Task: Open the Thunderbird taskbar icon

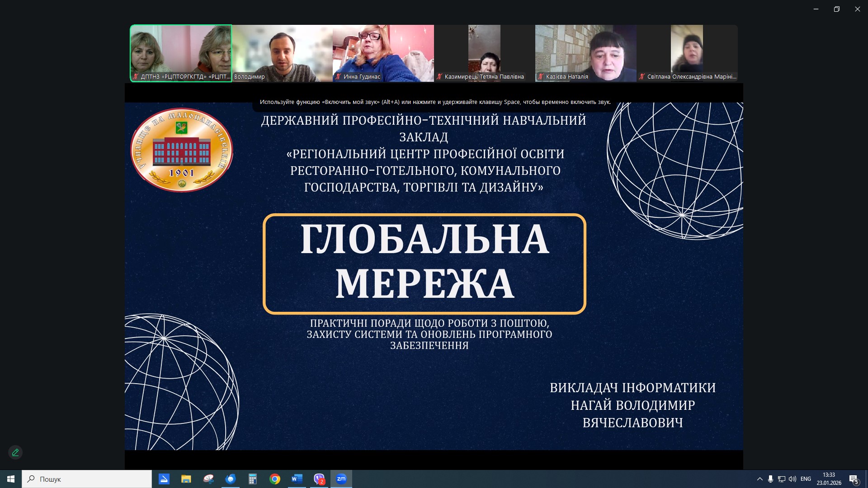Action: (231, 479)
